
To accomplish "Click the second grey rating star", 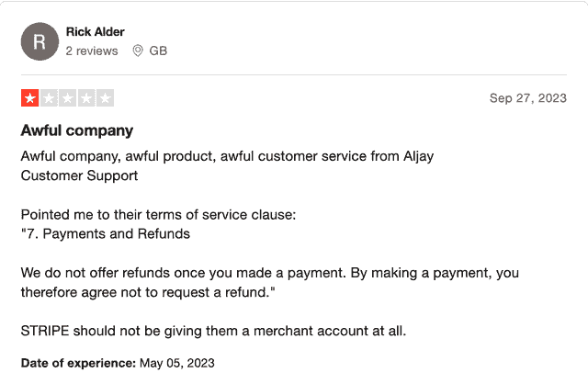I will pyautogui.click(x=49, y=98).
